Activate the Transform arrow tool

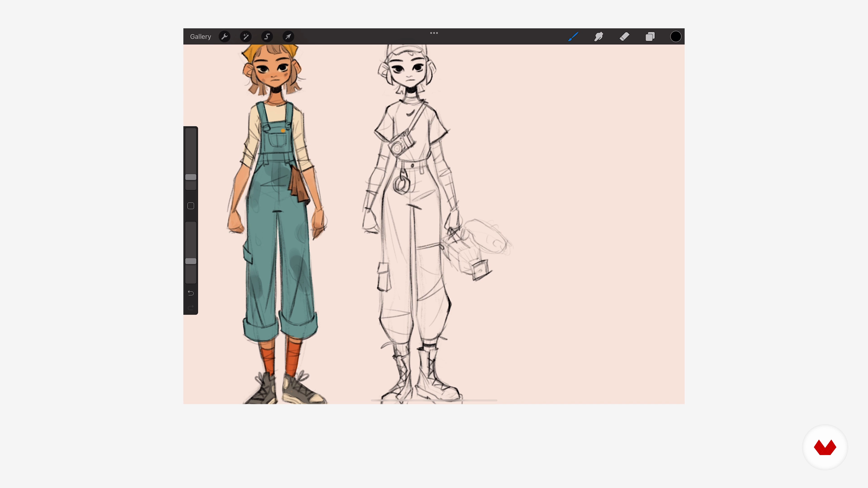pos(288,36)
